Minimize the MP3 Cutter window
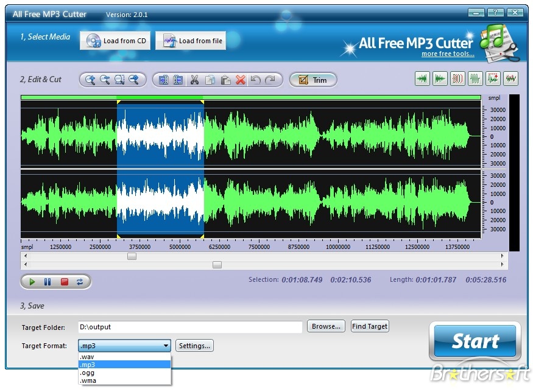 (x=476, y=13)
